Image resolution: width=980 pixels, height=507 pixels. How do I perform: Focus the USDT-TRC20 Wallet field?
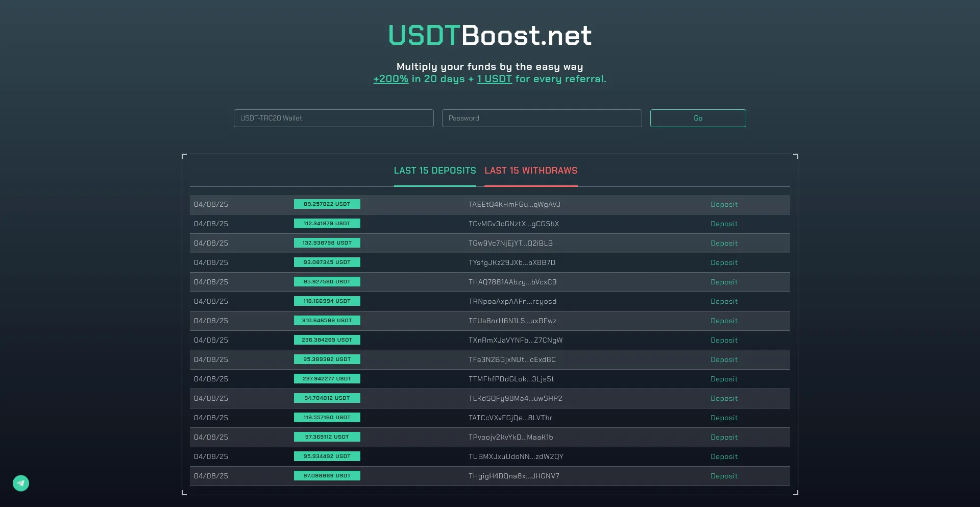pos(334,118)
